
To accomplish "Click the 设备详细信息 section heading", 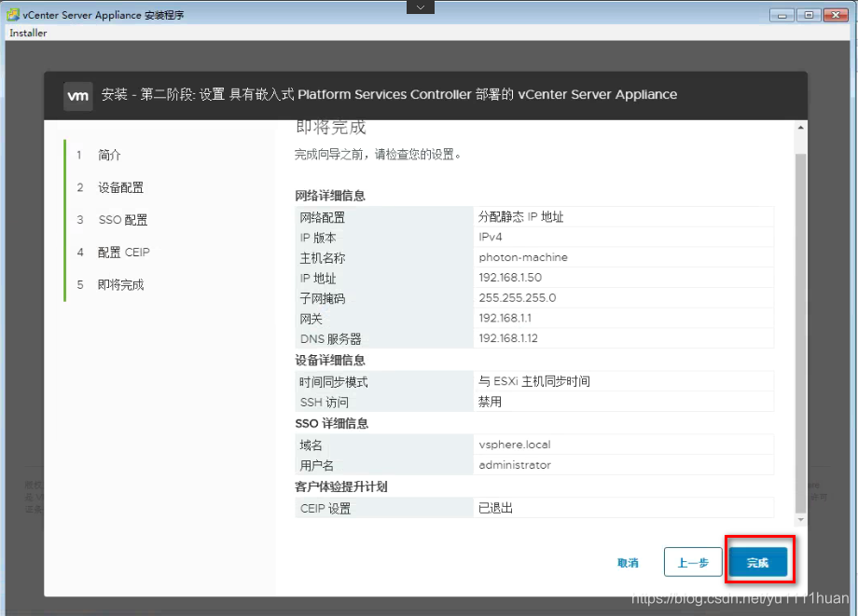I will pyautogui.click(x=330, y=361).
